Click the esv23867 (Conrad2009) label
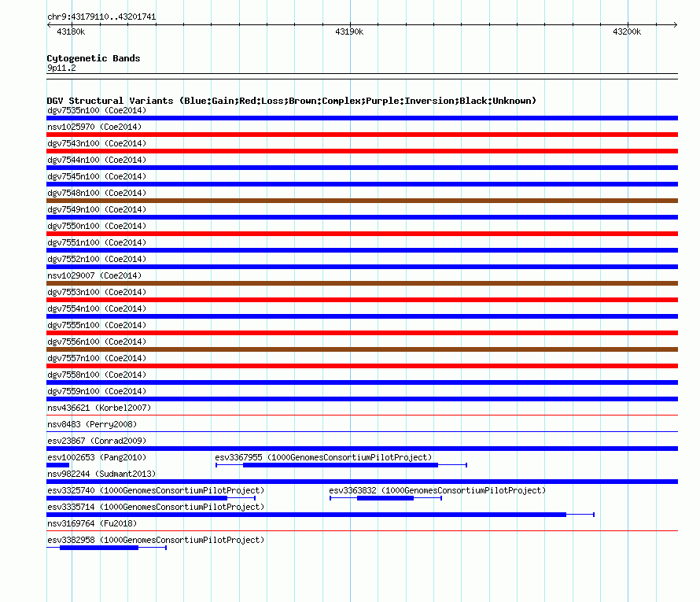The height and width of the screenshot is (602, 700). (97, 441)
